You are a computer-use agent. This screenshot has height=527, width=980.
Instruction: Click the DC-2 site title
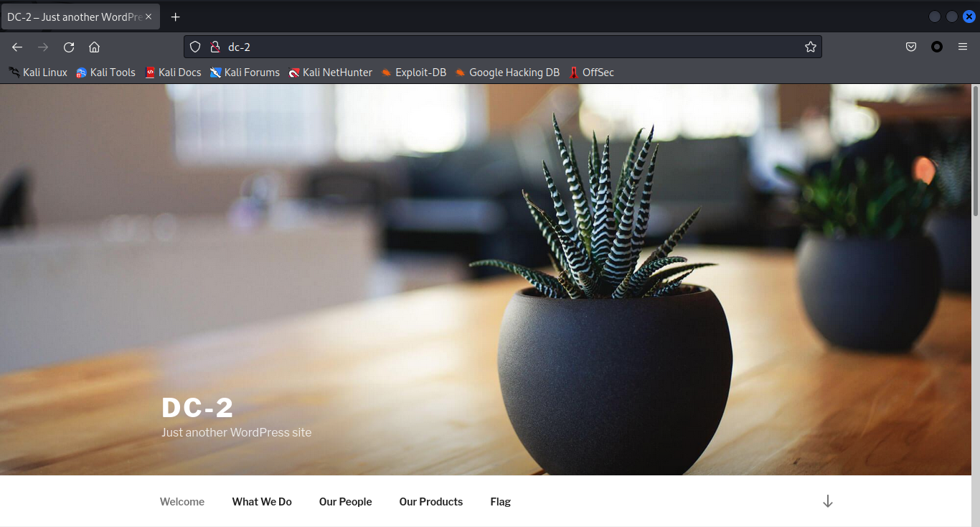[x=197, y=408]
